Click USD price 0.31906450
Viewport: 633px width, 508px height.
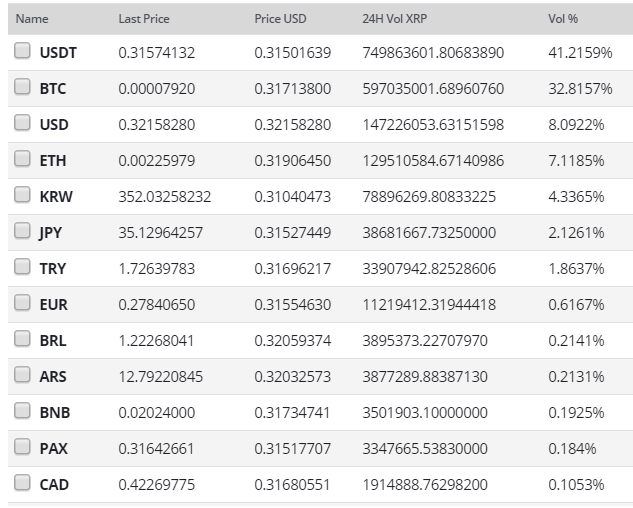point(293,161)
